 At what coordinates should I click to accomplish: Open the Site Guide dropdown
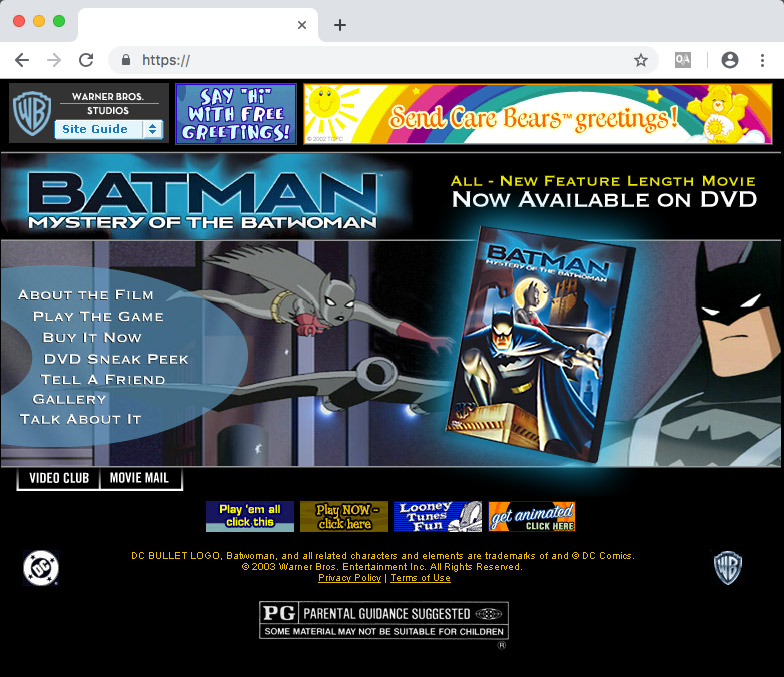[x=108, y=130]
